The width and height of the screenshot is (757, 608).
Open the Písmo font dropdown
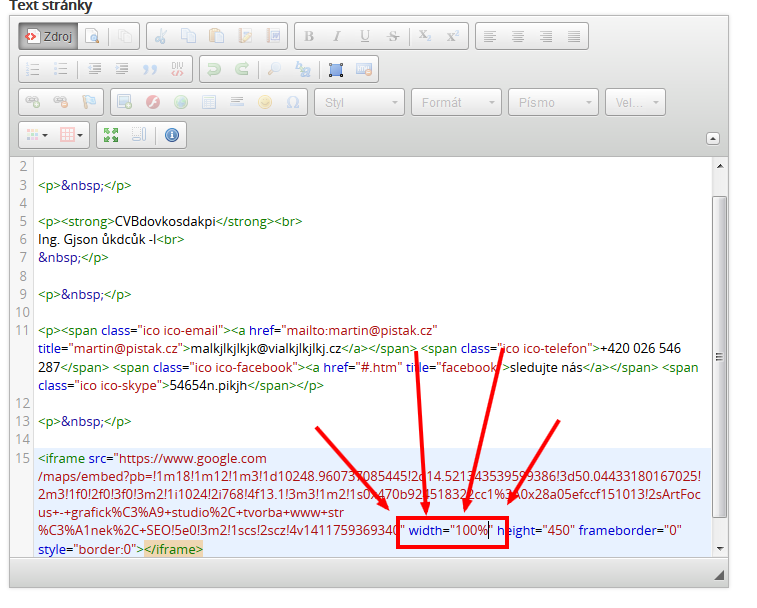(553, 102)
